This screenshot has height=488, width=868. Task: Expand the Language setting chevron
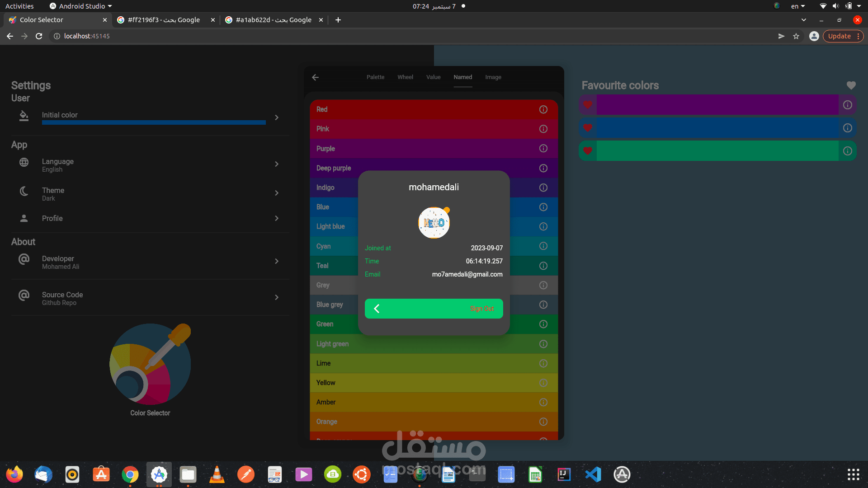click(x=277, y=164)
